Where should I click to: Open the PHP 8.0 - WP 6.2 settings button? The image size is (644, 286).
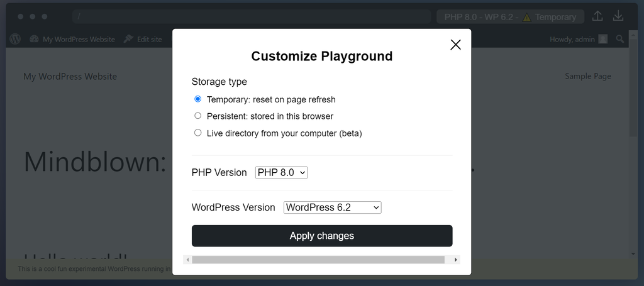[509, 17]
